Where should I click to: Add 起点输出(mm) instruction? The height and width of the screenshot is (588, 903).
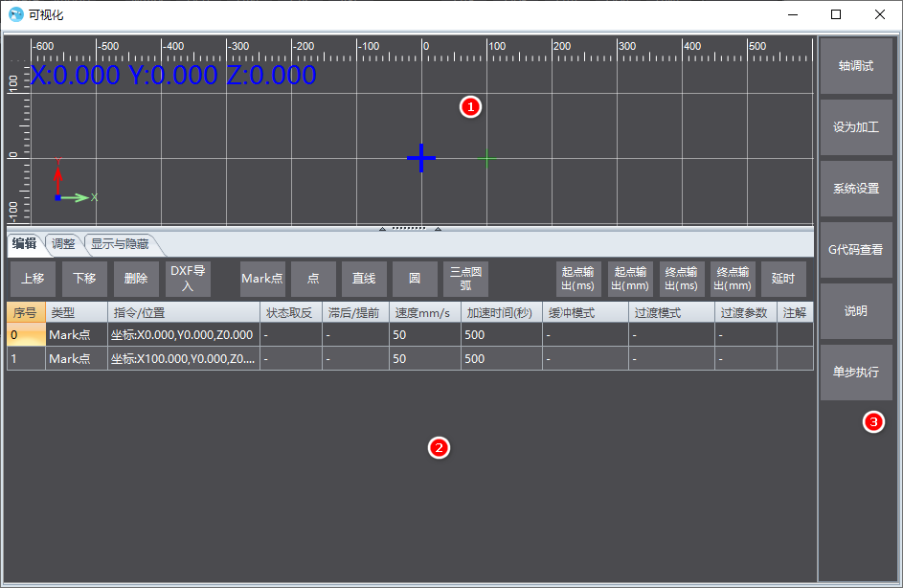coord(630,279)
